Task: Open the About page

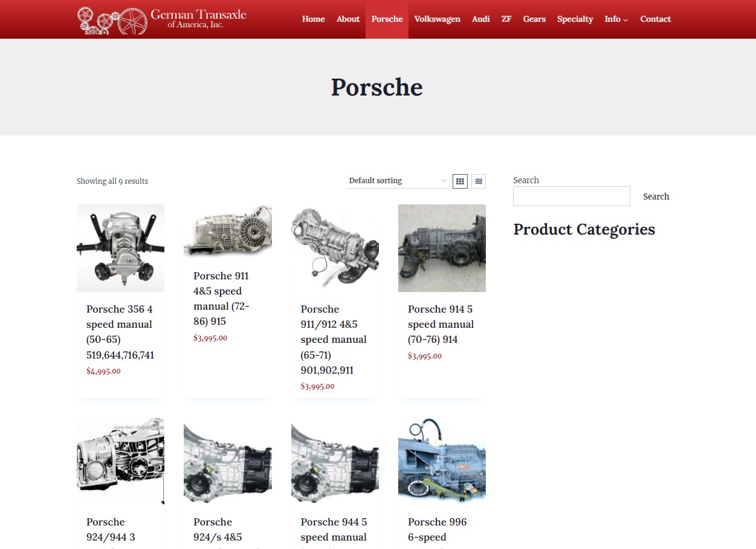Action: 348,19
